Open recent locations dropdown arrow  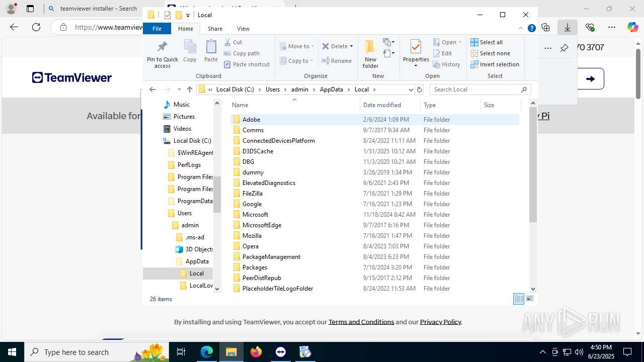[179, 89]
